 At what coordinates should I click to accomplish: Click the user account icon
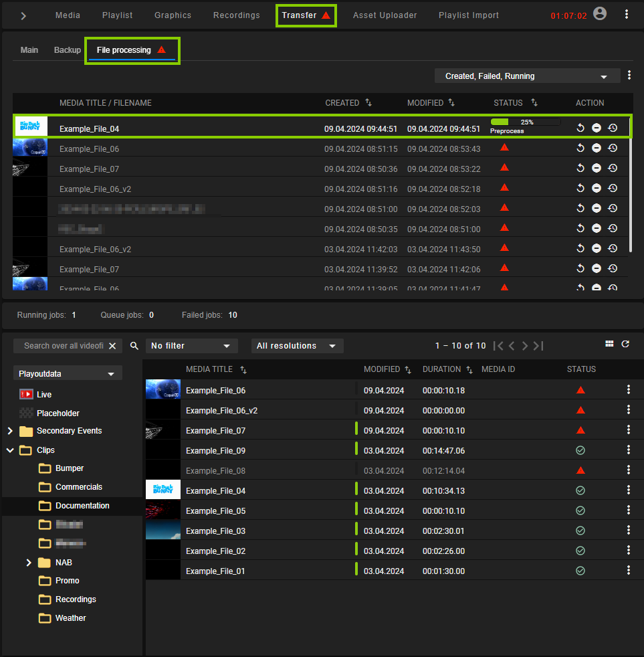pos(599,12)
